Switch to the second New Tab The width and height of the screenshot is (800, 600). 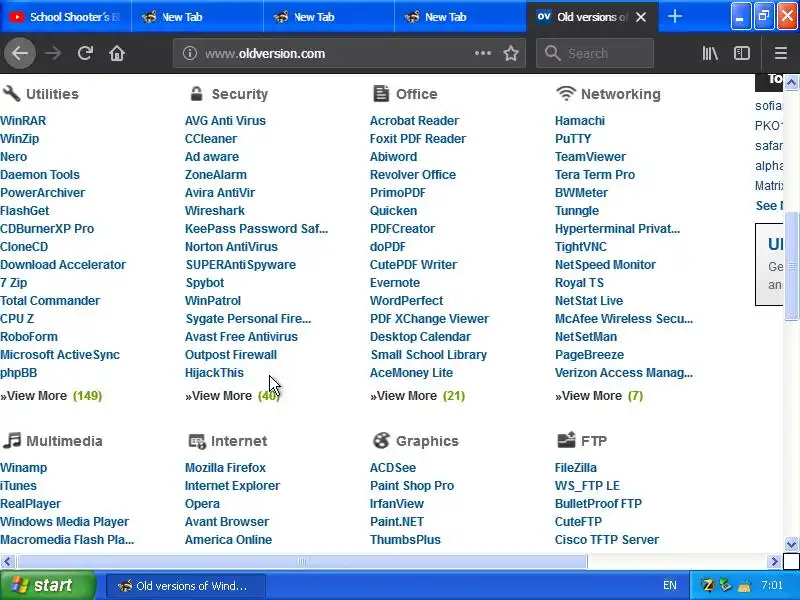click(329, 17)
